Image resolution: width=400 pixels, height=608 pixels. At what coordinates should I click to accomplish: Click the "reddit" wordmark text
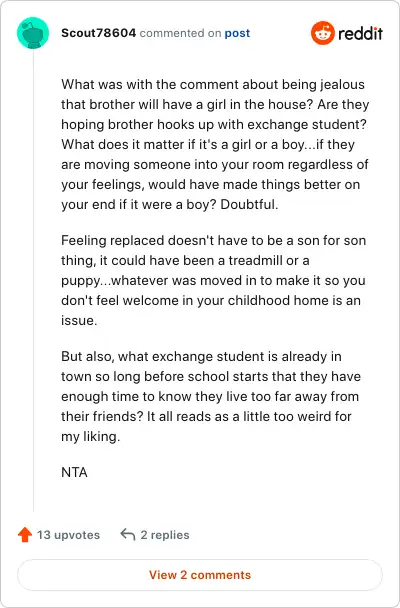(x=360, y=33)
